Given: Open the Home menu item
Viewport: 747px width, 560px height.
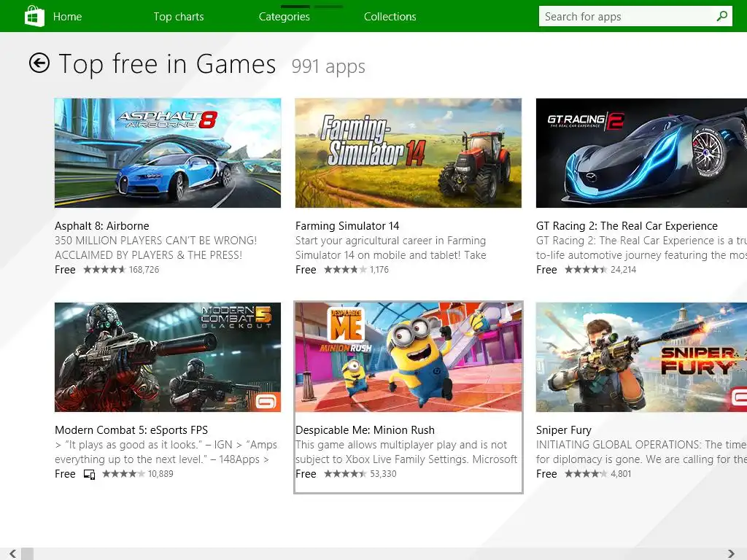Looking at the screenshot, I should (x=67, y=17).
